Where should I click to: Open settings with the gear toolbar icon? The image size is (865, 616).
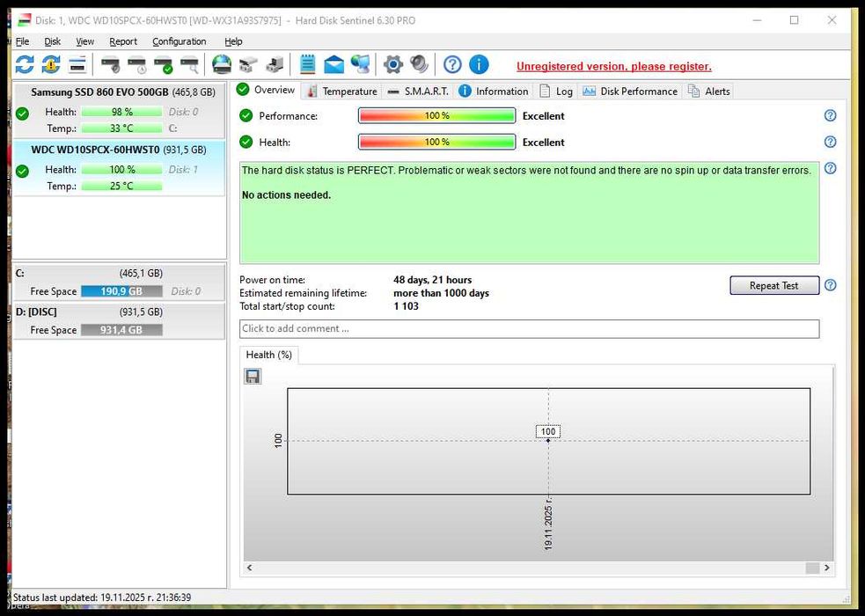coord(392,65)
